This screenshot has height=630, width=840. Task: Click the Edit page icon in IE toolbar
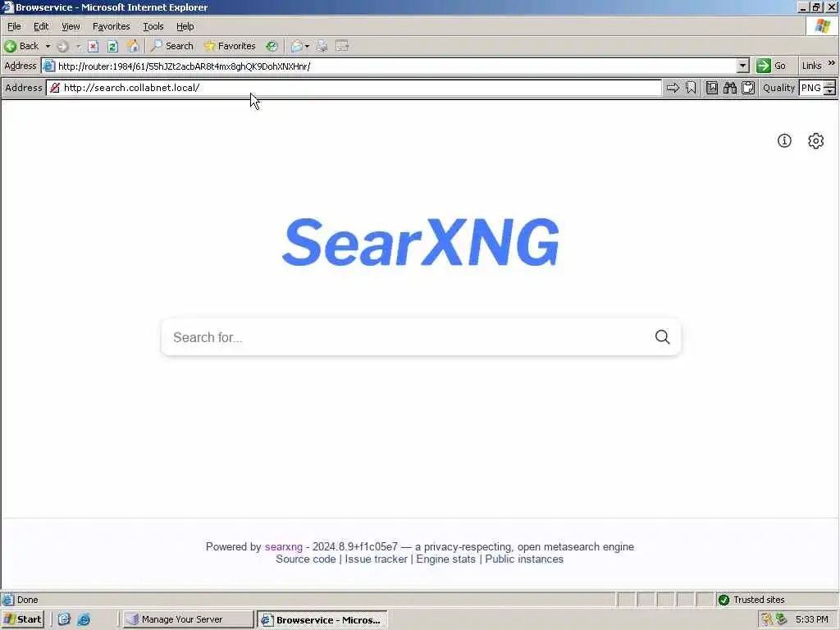pos(342,46)
